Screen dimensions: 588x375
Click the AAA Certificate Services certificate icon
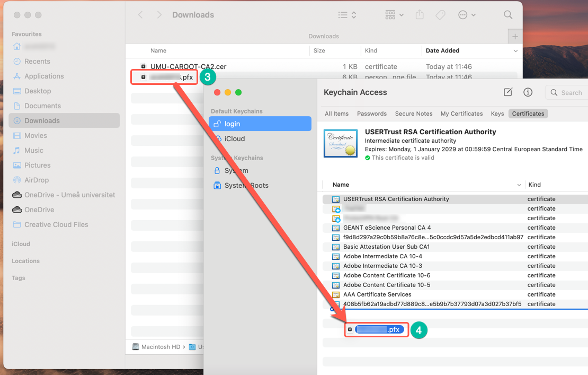(336, 295)
